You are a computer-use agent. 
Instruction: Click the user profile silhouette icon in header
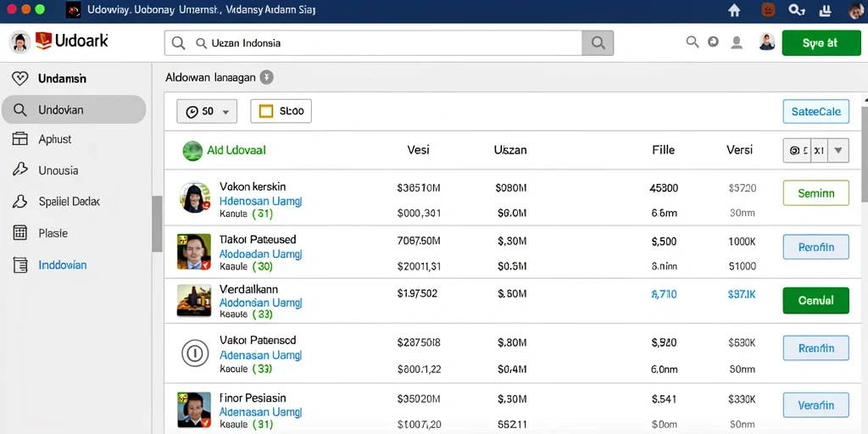(x=737, y=42)
